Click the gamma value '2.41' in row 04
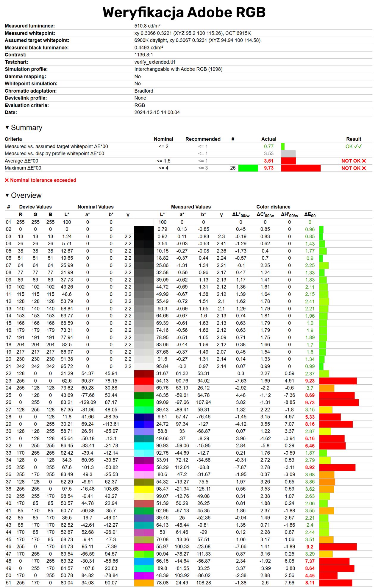 point(221,244)
